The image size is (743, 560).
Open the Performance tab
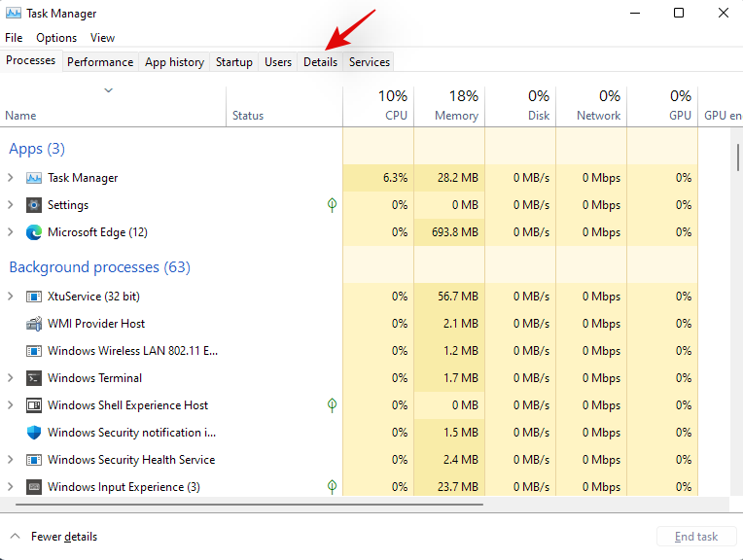click(100, 62)
